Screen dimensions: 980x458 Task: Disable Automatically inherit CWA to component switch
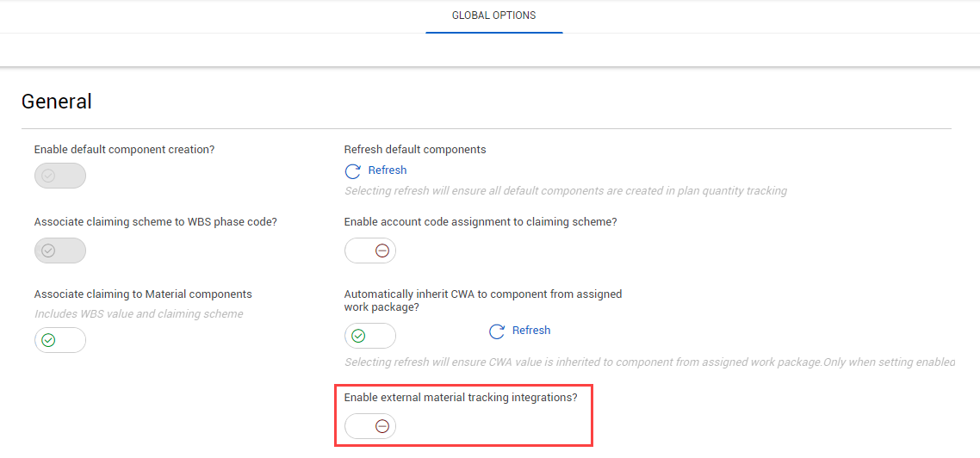(370, 336)
